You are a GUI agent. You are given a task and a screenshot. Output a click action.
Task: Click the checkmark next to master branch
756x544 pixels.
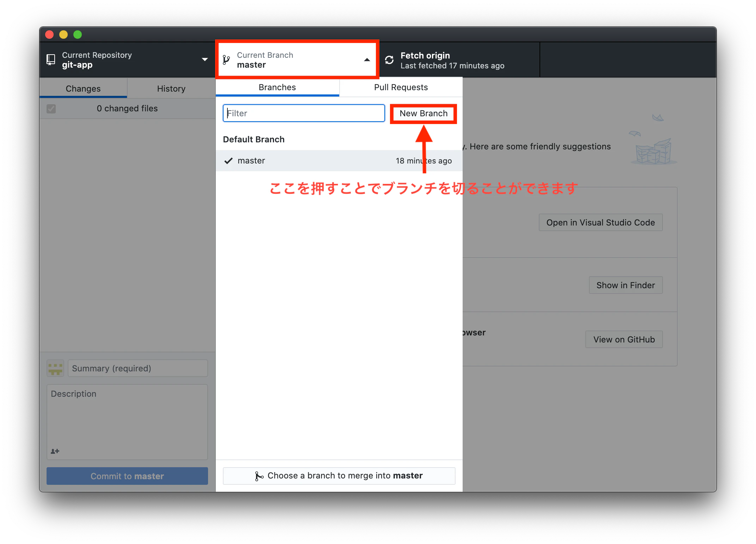pos(228,161)
